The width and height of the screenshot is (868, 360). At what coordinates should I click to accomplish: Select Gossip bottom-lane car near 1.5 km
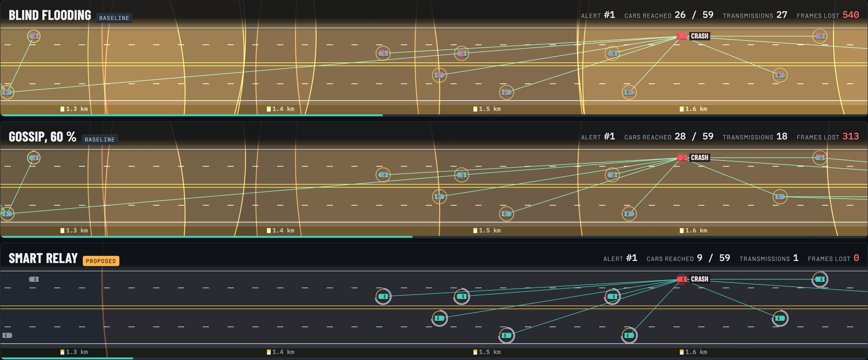(506, 214)
